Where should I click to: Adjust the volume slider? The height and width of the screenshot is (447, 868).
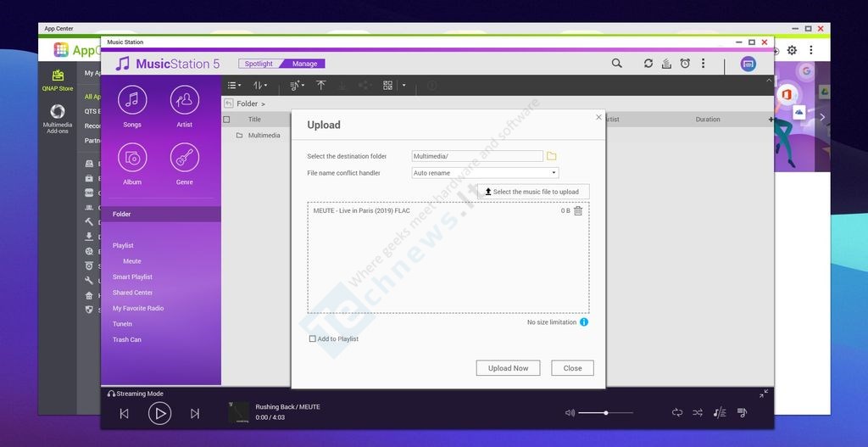click(606, 413)
